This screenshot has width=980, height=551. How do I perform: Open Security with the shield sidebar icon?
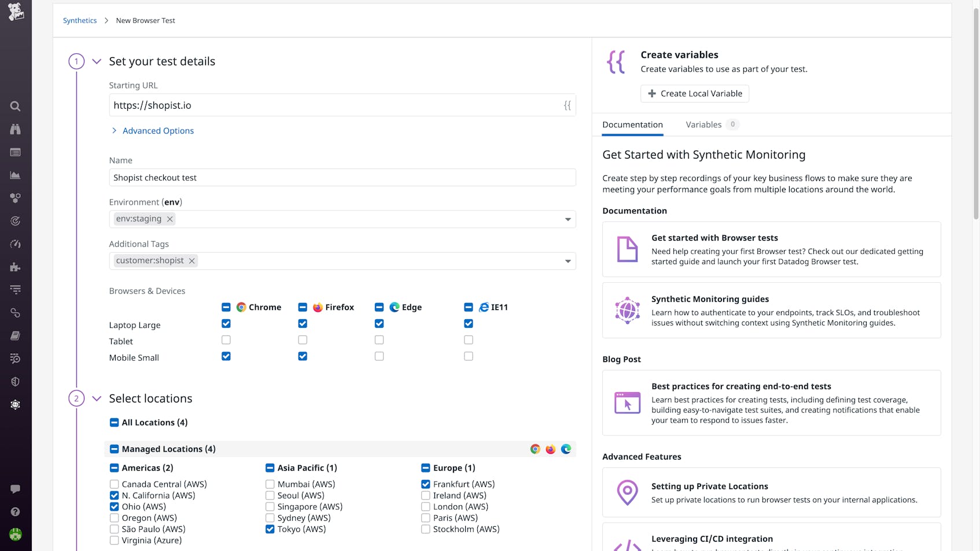point(16,382)
